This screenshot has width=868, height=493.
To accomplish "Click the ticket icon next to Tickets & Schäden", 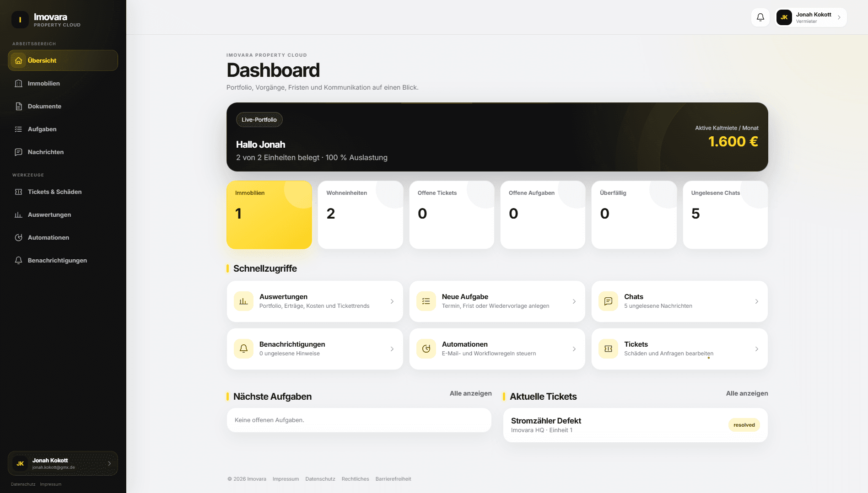I will [18, 192].
